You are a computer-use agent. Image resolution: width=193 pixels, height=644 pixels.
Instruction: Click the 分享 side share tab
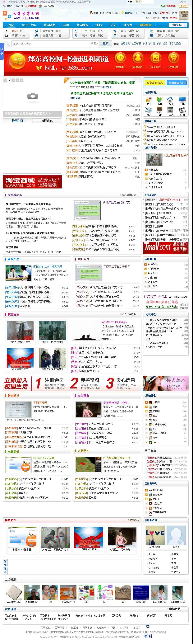click(2, 51)
